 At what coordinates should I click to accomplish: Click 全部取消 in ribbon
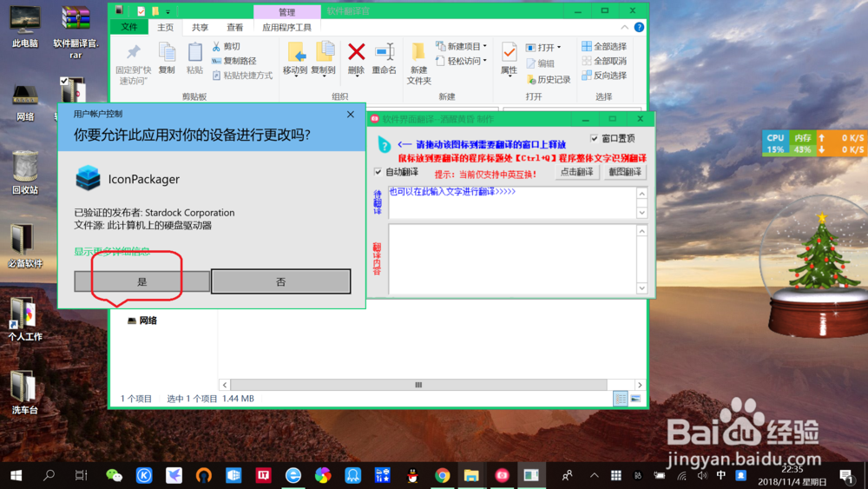click(x=604, y=61)
